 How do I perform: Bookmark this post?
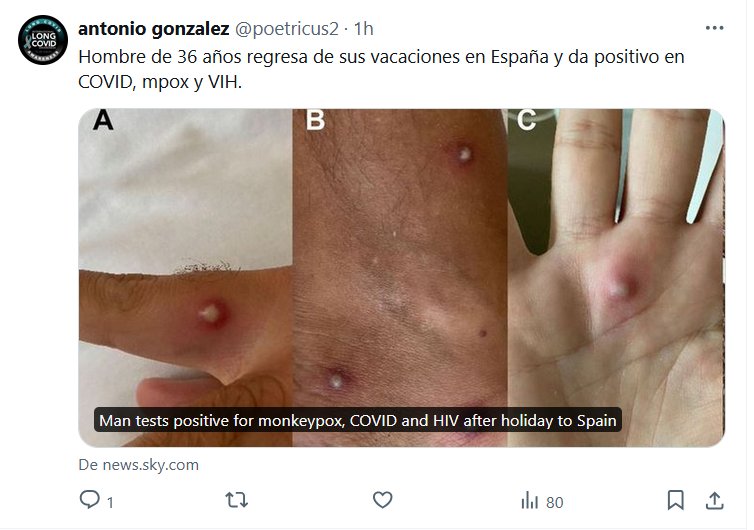tap(676, 500)
